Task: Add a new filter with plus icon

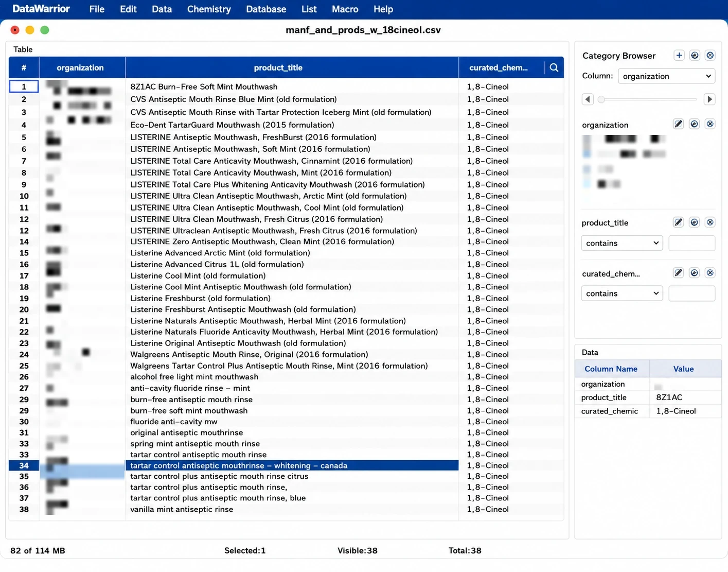Action: [x=679, y=56]
